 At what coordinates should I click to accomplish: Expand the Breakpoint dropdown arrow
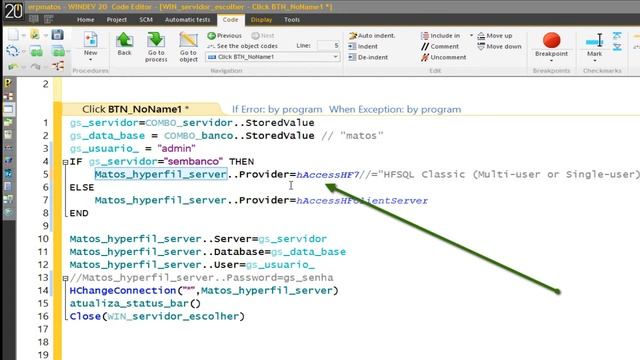coord(551,61)
